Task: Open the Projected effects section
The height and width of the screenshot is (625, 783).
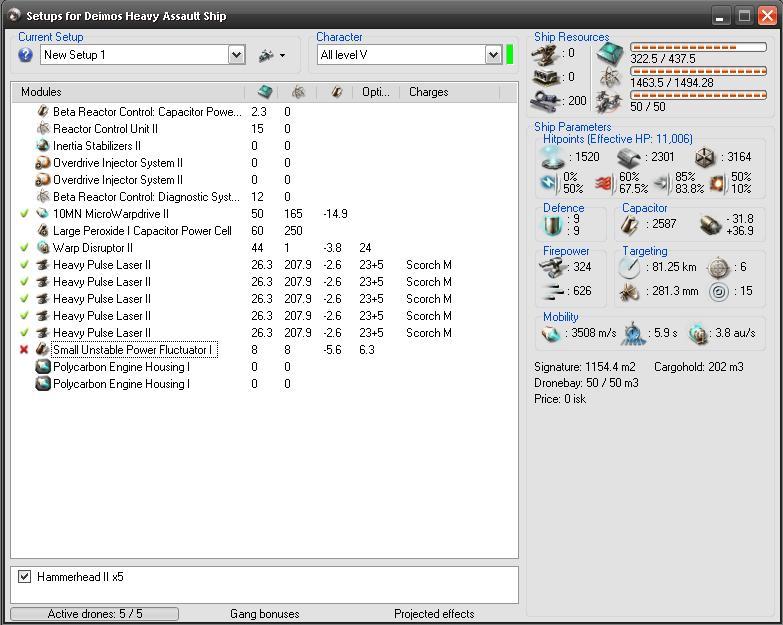Action: [434, 614]
